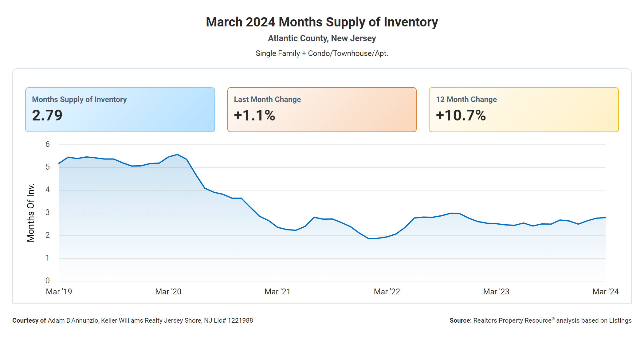Image resolution: width=644 pixels, height=338 pixels.
Task: Click the Mar '24 x-axis label
Action: [605, 292]
